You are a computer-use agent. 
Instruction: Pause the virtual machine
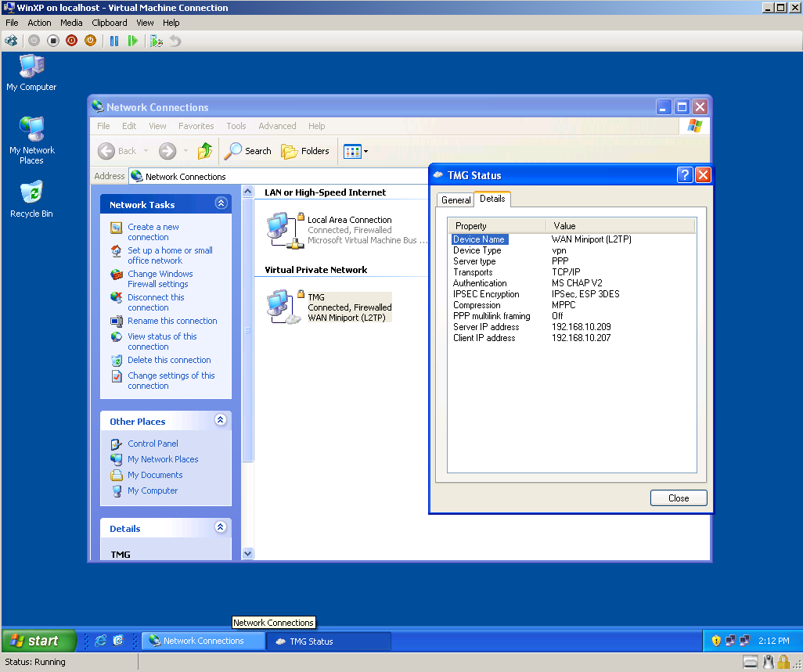(114, 41)
